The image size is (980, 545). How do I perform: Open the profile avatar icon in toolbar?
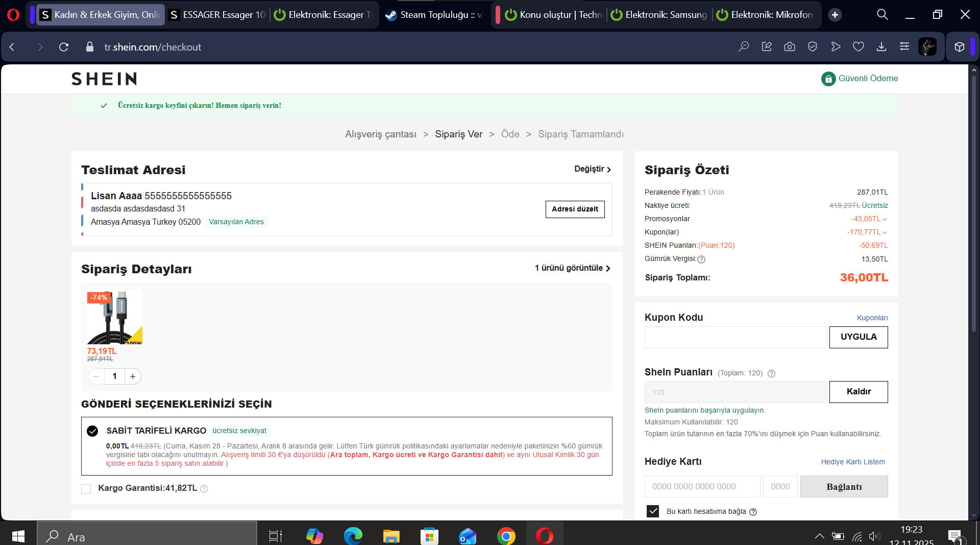pos(927,47)
